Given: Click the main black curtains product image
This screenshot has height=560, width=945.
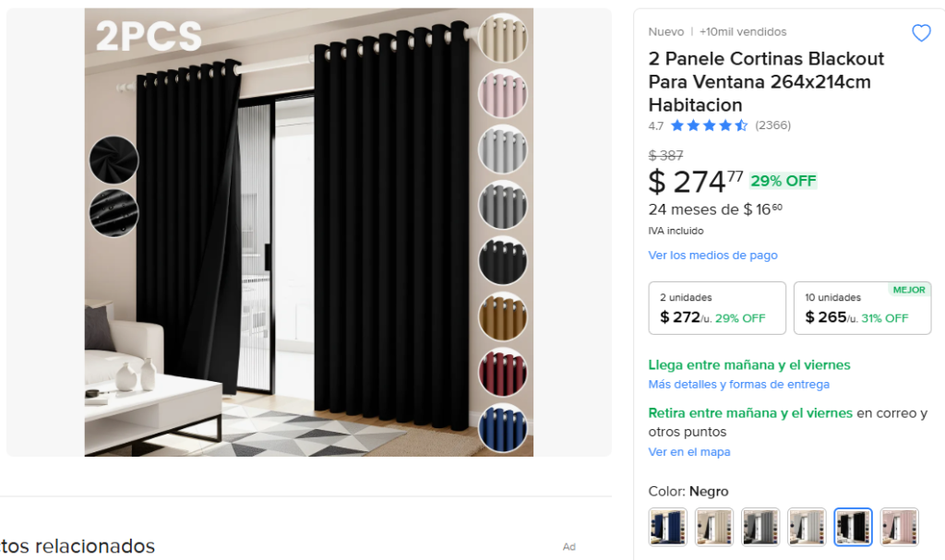Looking at the screenshot, I should 308,232.
